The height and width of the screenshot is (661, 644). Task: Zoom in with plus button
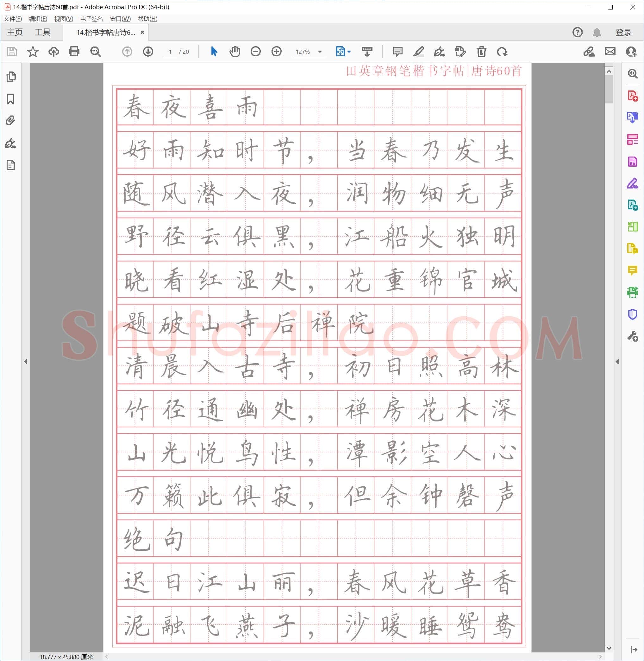point(277,52)
